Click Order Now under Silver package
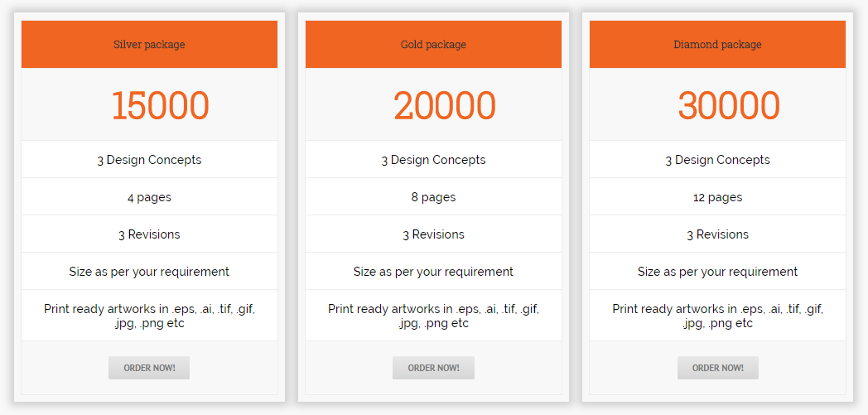Screen dimensions: 868x415 149,368
